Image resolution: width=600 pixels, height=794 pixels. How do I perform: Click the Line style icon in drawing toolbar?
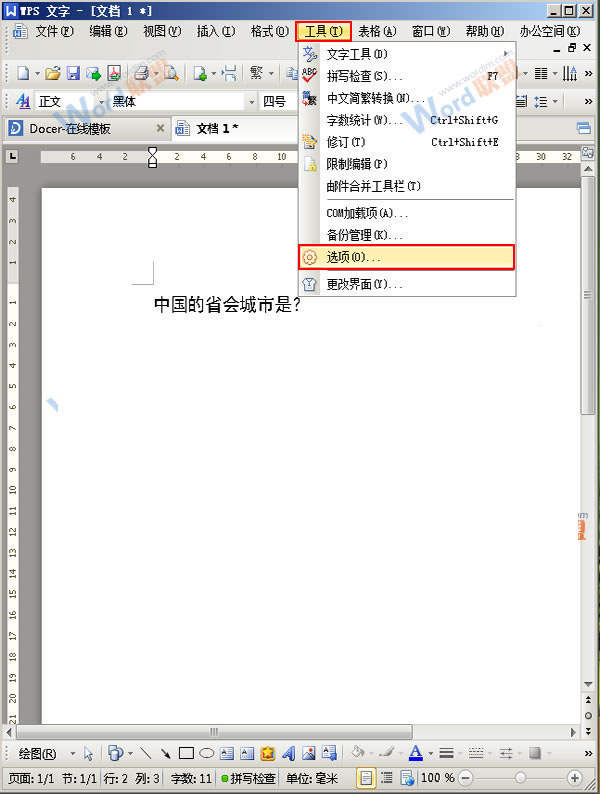446,753
